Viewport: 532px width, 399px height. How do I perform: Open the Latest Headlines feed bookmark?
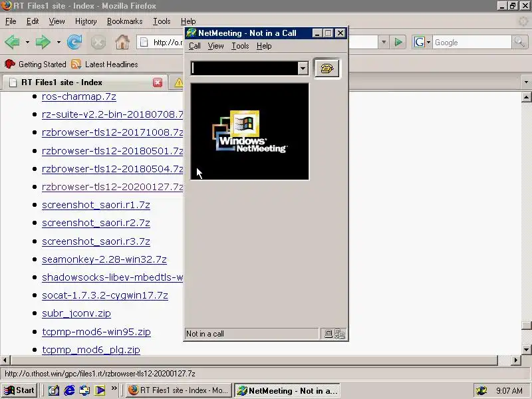click(104, 64)
